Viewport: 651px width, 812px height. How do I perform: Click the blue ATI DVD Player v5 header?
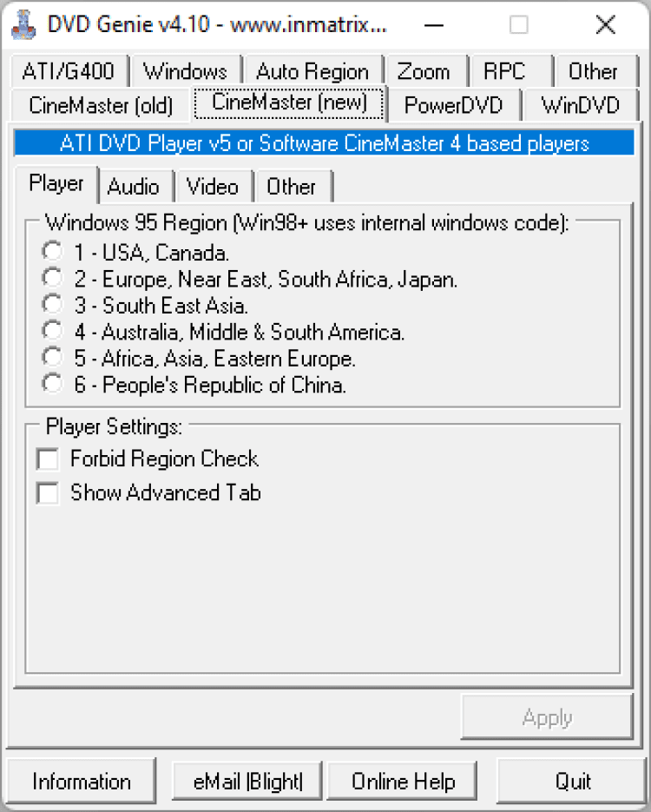324,143
